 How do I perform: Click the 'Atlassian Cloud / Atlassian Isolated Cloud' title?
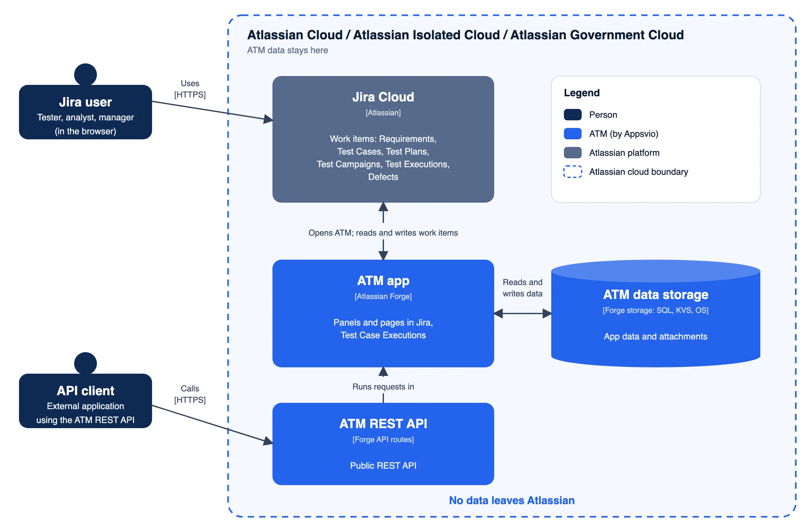(465, 35)
